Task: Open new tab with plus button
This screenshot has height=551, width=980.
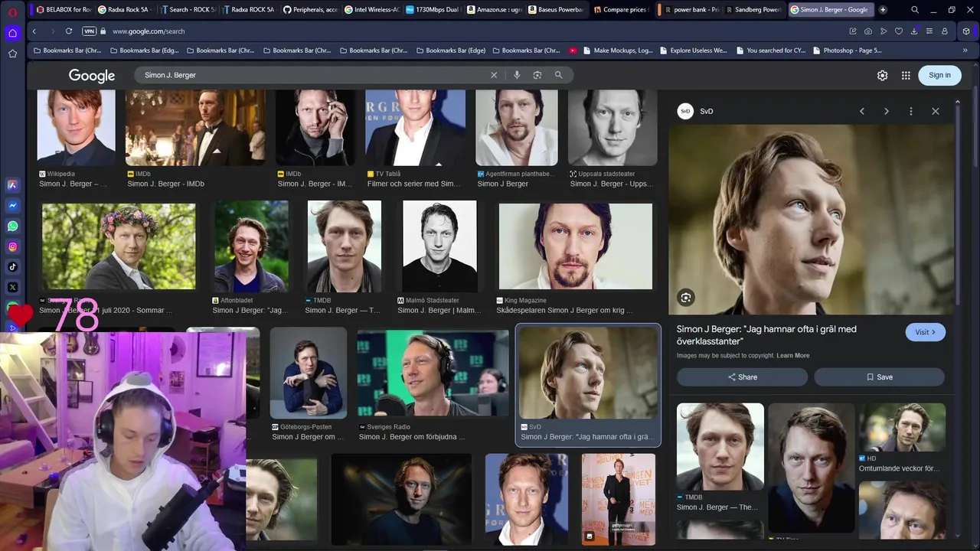Action: [x=883, y=10]
